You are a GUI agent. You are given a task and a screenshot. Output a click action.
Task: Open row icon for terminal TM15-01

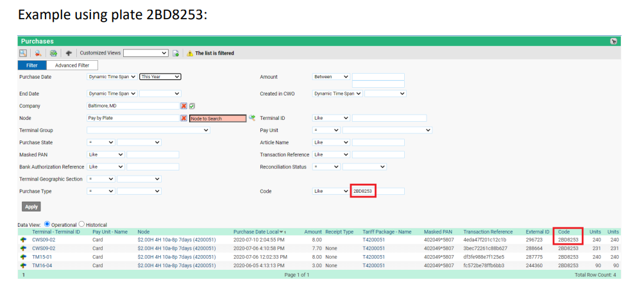point(24,257)
